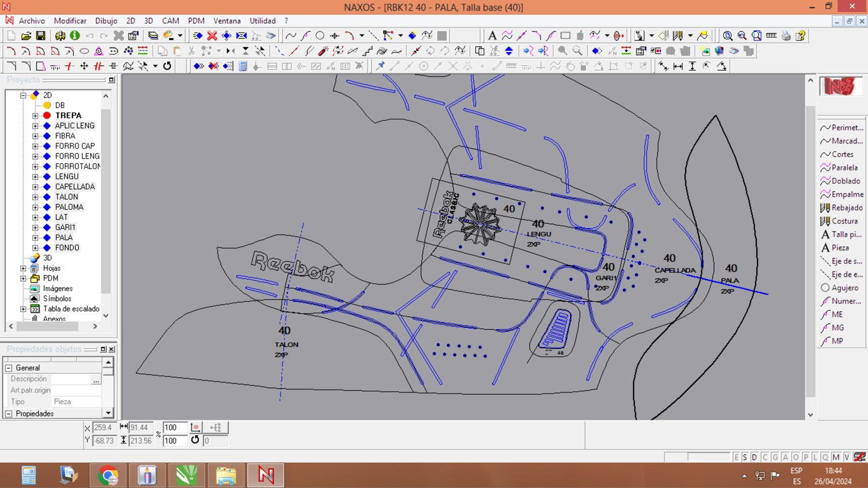Toggle the D status bar indicator
This screenshot has height=488, width=868.
click(754, 457)
